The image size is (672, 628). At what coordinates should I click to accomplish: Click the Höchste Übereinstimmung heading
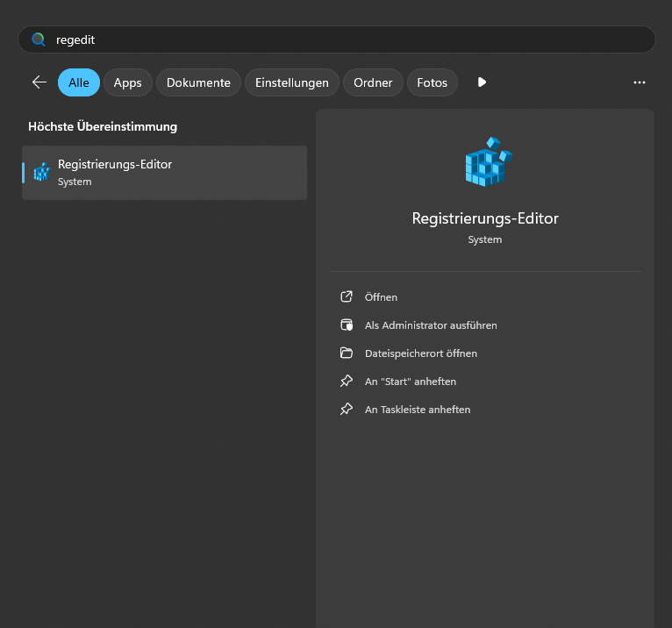click(103, 127)
